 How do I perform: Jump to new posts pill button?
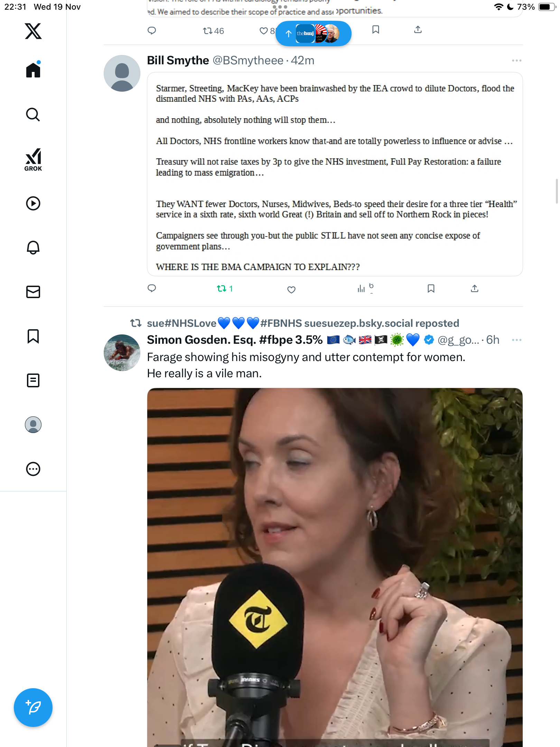pos(313,34)
